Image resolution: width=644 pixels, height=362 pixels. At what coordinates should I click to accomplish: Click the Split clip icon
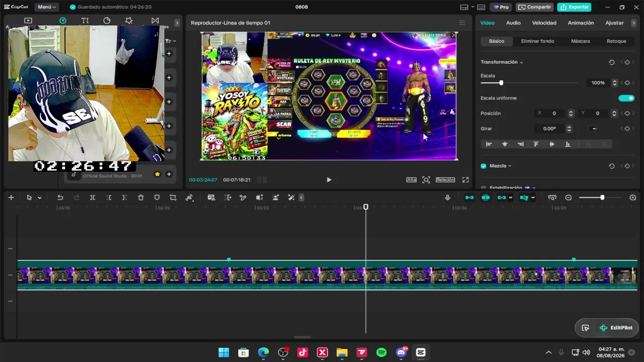(x=93, y=198)
